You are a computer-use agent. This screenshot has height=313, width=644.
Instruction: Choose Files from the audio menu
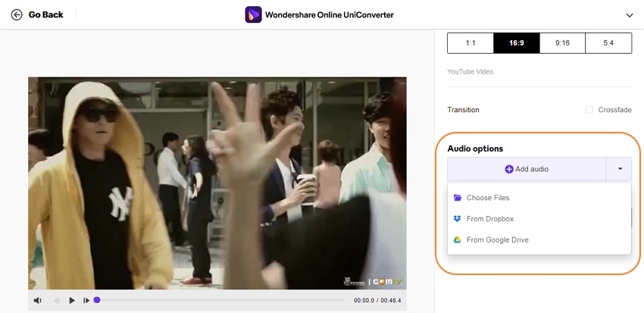click(x=539, y=198)
